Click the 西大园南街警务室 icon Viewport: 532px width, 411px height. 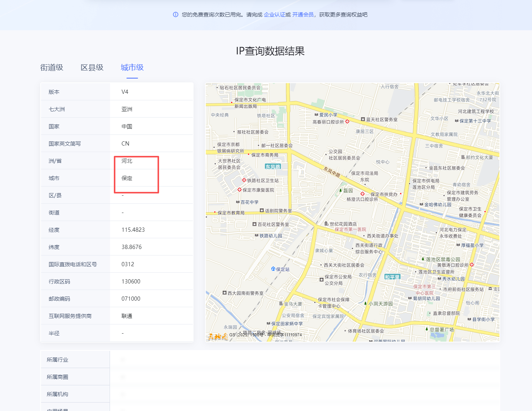[x=225, y=293]
